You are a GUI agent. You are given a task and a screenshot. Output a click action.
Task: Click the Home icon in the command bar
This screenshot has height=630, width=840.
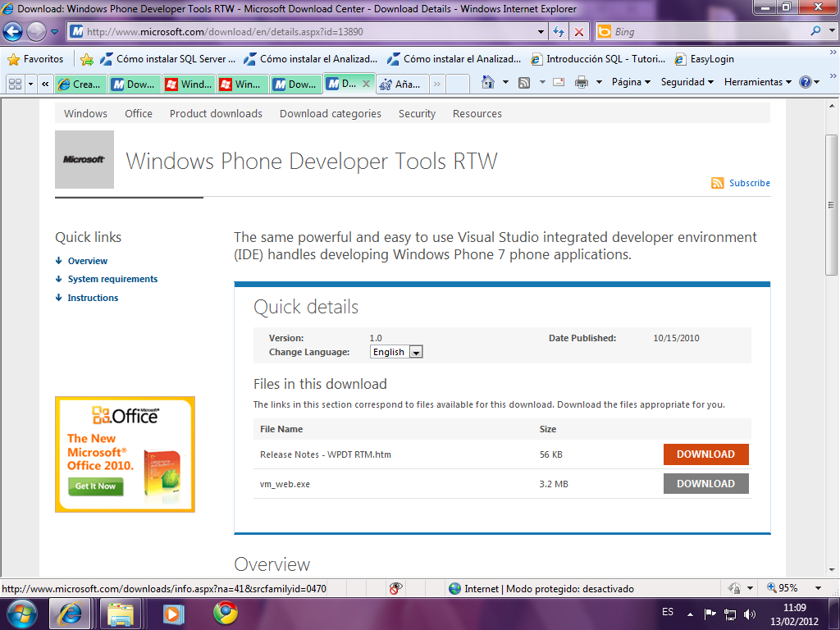pos(488,82)
